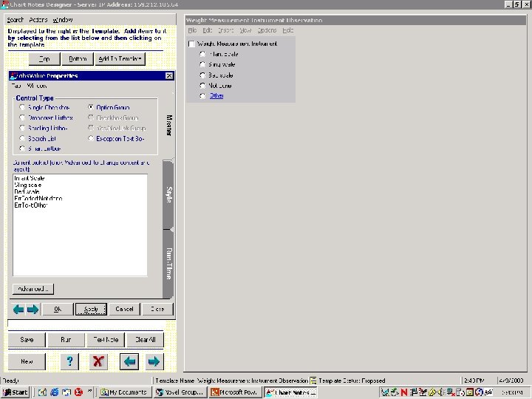The height and width of the screenshot is (399, 532).
Task: Click the red X delete icon
Action: pyautogui.click(x=98, y=361)
